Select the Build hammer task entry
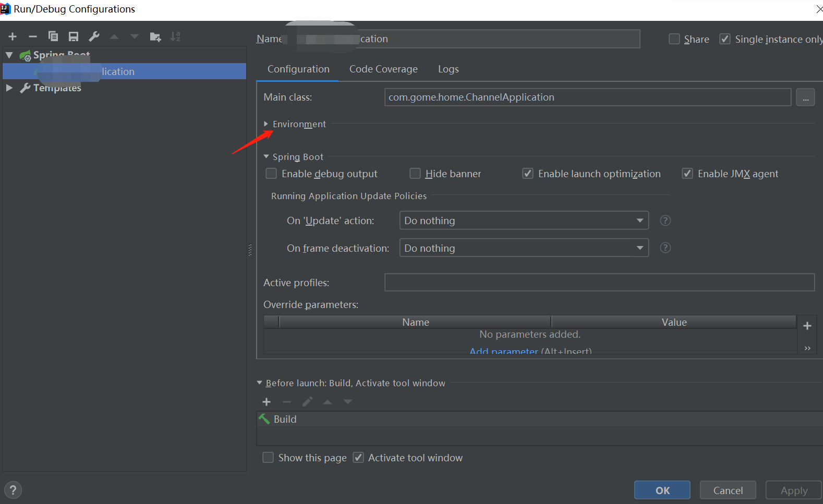The height and width of the screenshot is (504, 823). [540, 419]
